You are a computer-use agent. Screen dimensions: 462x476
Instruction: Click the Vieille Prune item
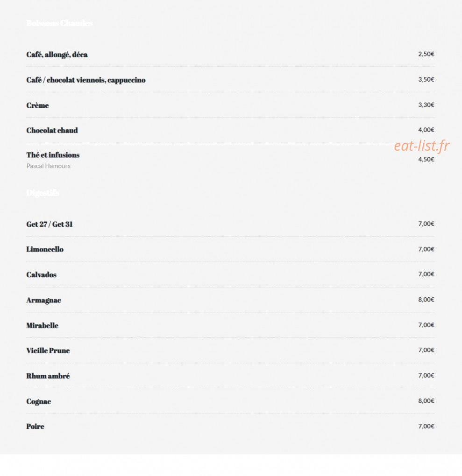tap(48, 350)
